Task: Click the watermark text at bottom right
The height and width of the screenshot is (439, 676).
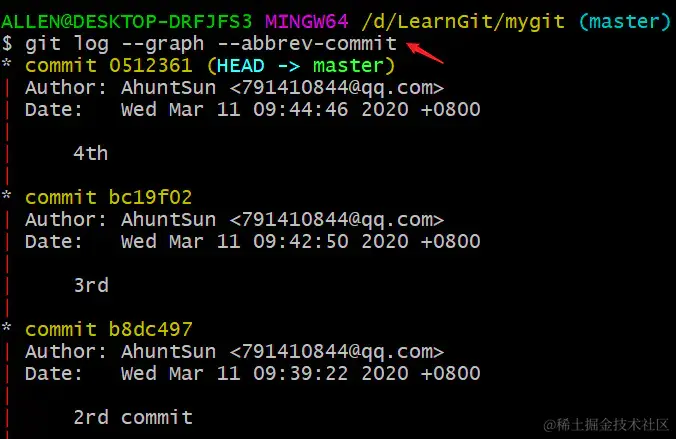Action: (606, 425)
